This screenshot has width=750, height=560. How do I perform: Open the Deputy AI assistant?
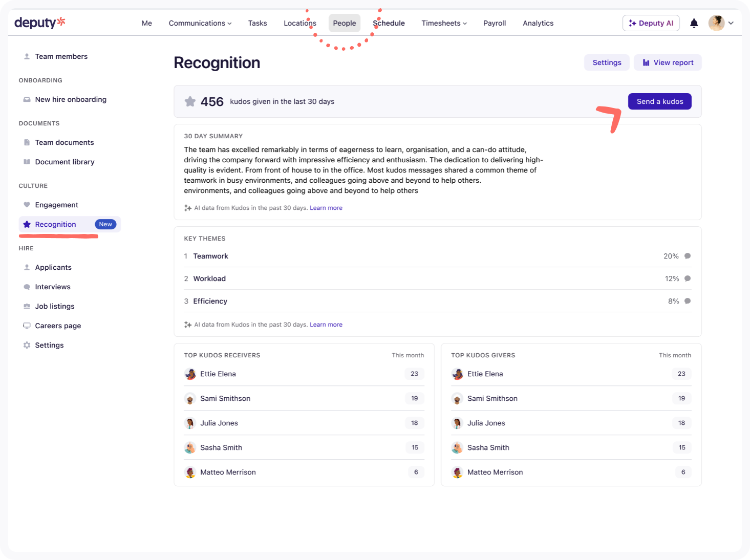[651, 23]
